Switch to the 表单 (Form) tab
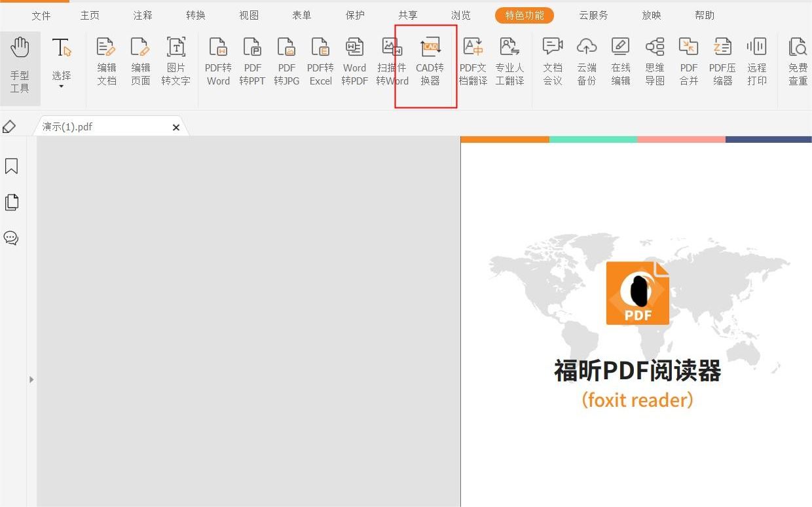Image resolution: width=812 pixels, height=507 pixels. [x=302, y=15]
